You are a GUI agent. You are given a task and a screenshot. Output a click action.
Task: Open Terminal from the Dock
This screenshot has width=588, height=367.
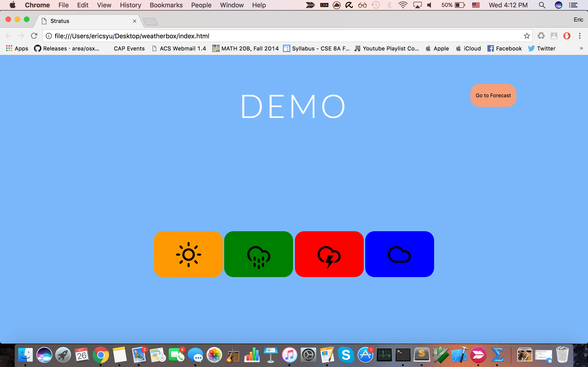[403, 355]
